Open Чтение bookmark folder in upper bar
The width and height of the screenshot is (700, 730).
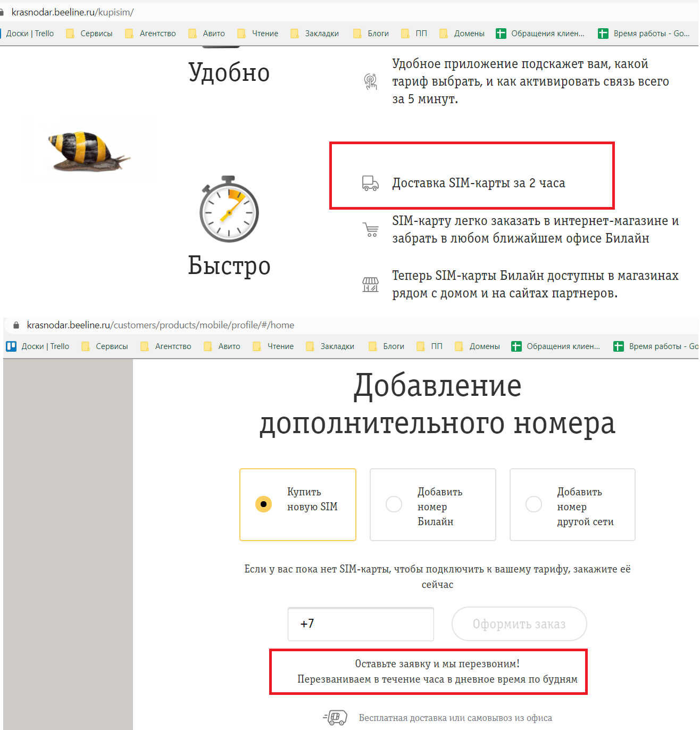258,34
